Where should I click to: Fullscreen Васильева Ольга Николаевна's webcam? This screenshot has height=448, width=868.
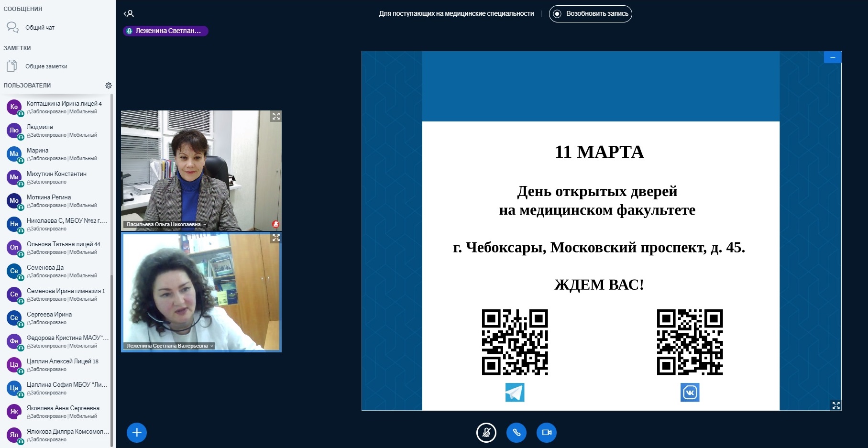276,116
